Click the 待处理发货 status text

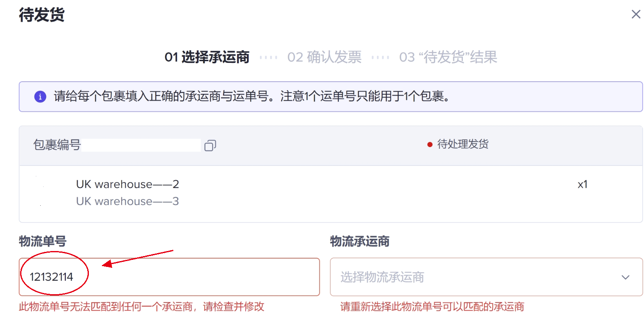(463, 145)
